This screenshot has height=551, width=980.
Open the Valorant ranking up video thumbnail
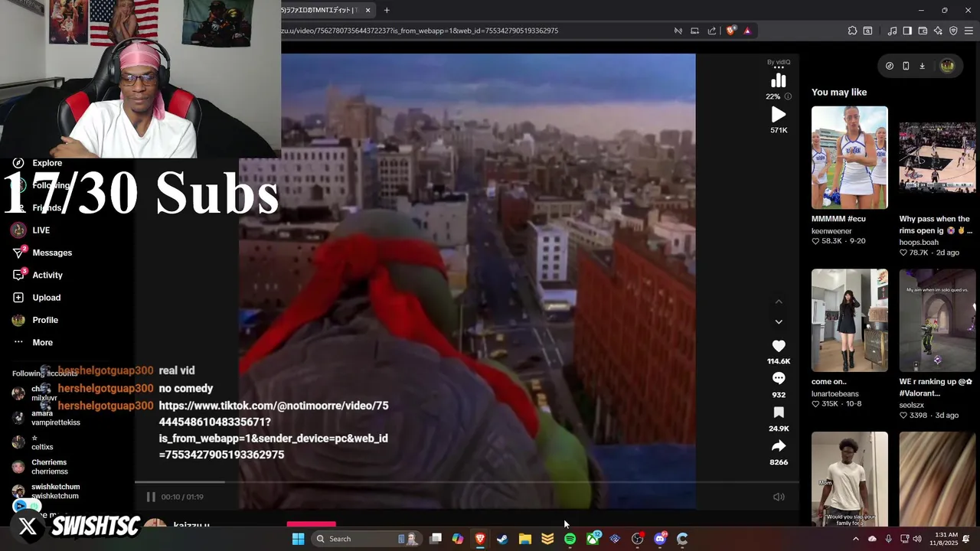tap(937, 320)
